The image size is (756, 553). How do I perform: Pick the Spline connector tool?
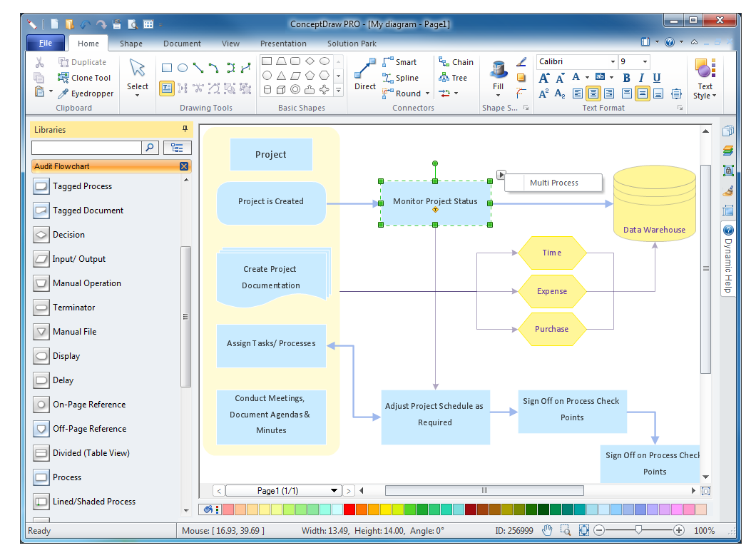[x=400, y=78]
